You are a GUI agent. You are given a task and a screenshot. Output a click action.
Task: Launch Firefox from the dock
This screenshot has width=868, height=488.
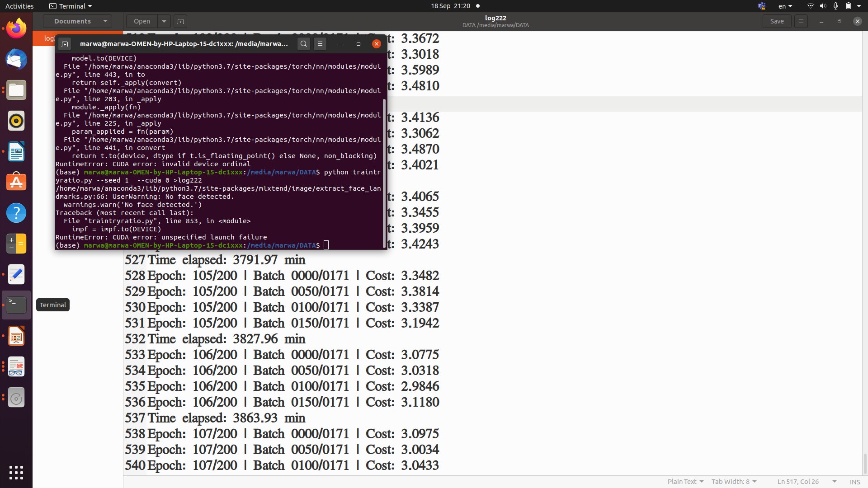(16, 28)
